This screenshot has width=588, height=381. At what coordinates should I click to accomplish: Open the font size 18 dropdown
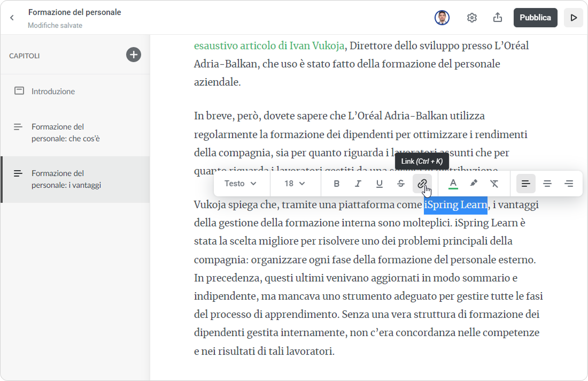pos(295,184)
